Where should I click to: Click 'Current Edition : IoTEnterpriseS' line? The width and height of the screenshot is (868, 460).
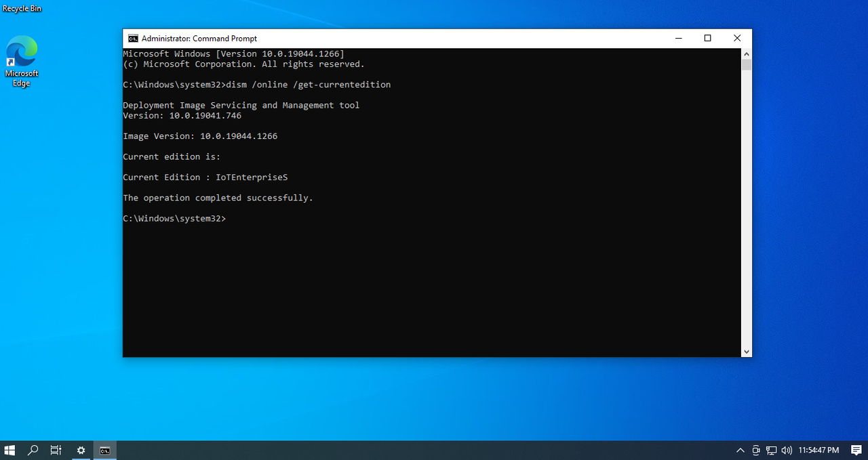point(205,177)
